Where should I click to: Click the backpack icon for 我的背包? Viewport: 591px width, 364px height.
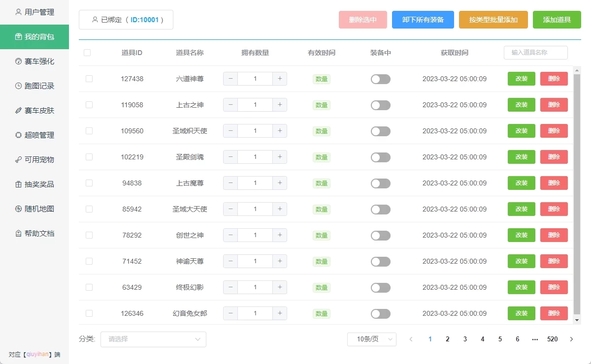(18, 37)
